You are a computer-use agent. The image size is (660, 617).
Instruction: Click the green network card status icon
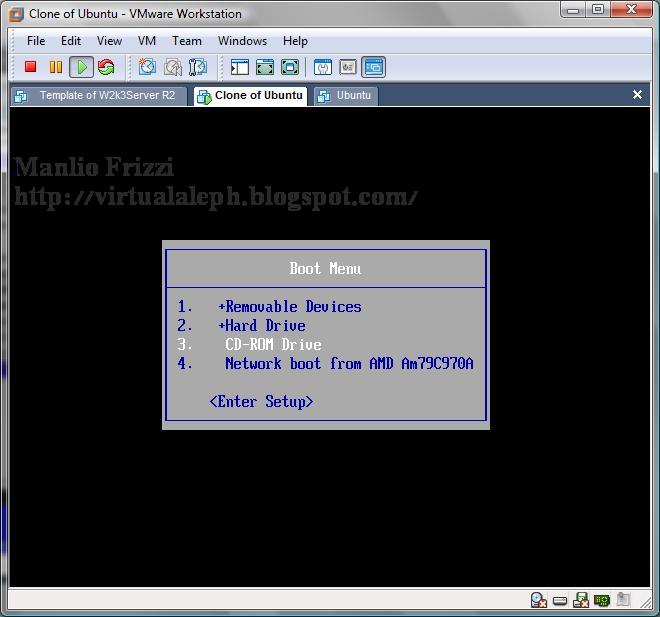pos(602,600)
